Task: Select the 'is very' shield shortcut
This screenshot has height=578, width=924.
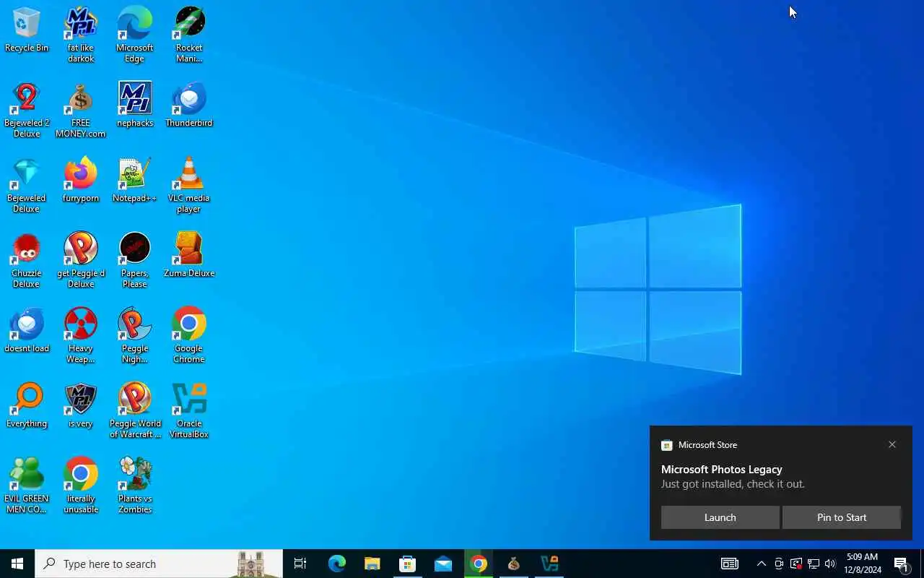Action: (x=81, y=405)
